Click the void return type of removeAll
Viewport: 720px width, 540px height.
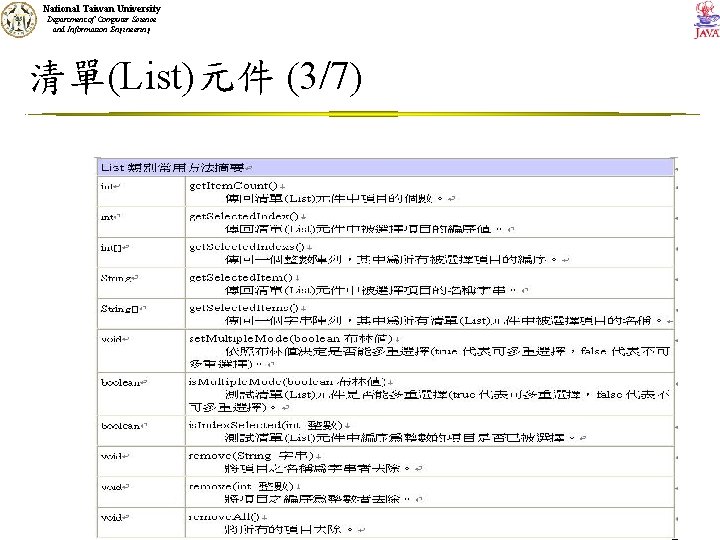click(114, 518)
